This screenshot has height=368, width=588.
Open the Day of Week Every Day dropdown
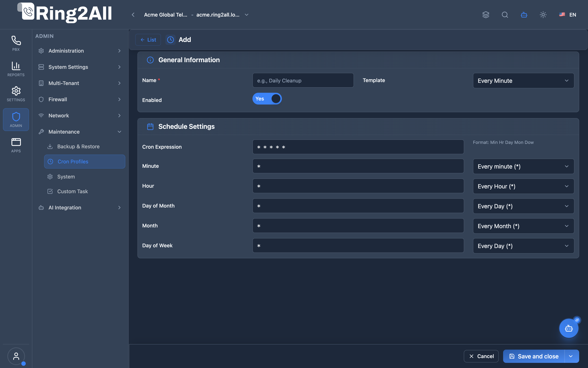[523, 246]
